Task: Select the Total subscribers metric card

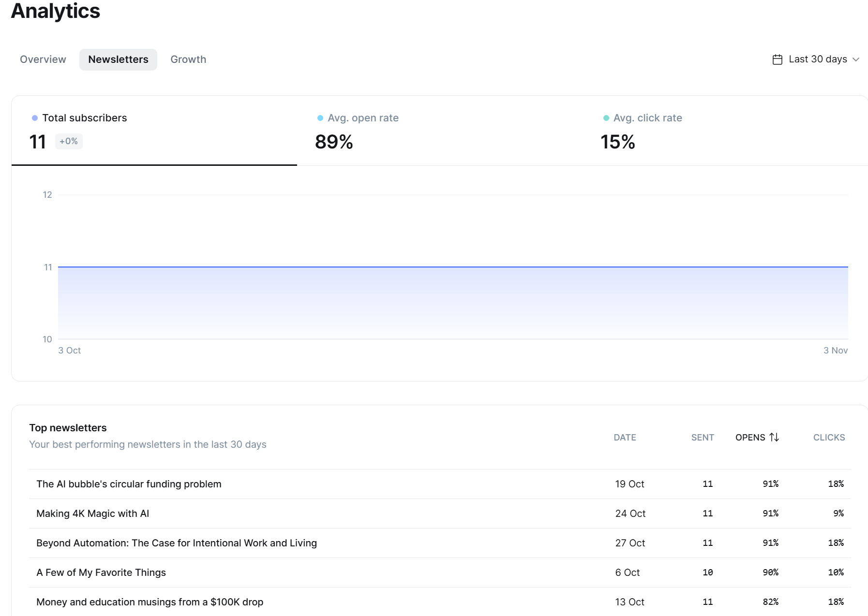Action: point(154,131)
